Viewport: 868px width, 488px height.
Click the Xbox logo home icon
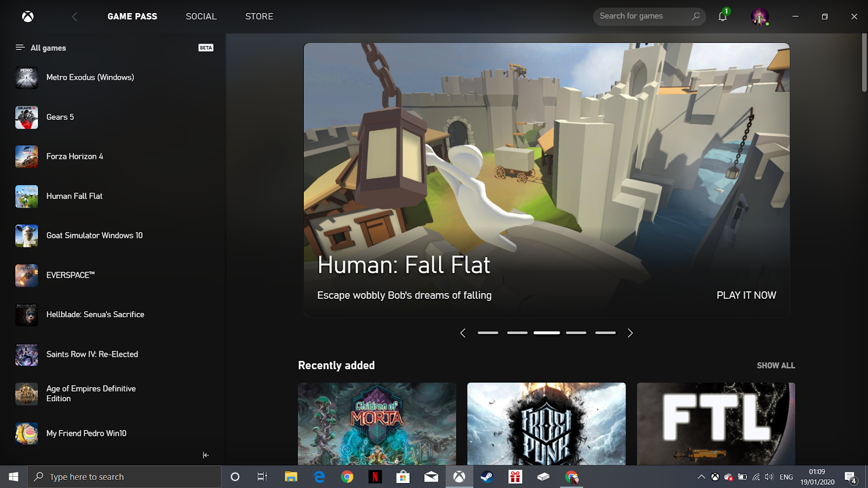coord(28,16)
